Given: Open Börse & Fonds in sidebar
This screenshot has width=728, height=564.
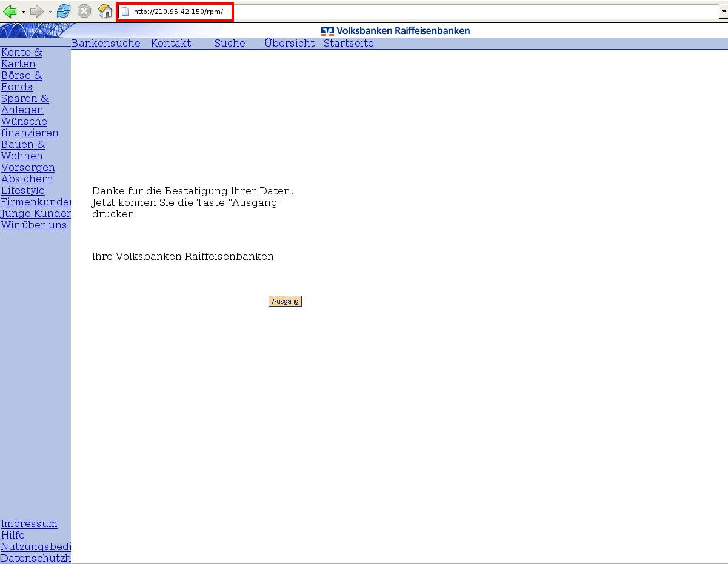Looking at the screenshot, I should click(x=22, y=81).
